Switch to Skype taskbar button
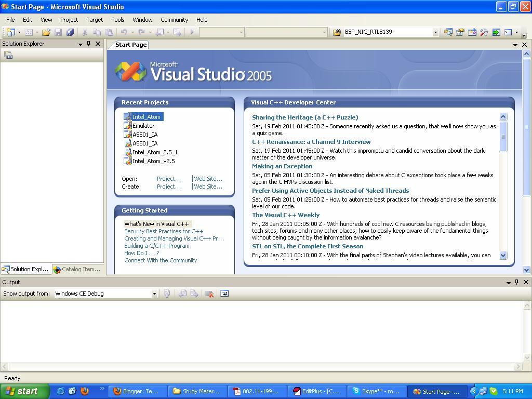Viewport: 532px width, 399px height. (x=376, y=391)
